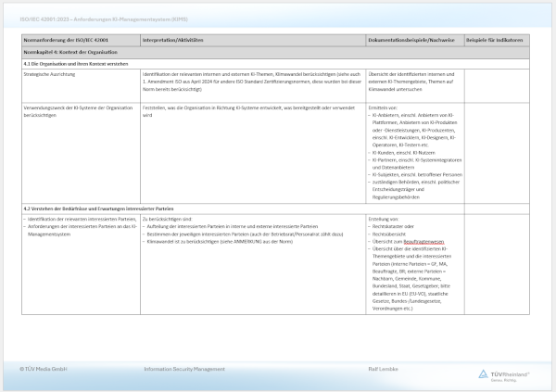Image resolution: width=556 pixels, height=392 pixels.
Task: Click the document title ISO/IEC 42001:2023 header
Action: (88, 16)
